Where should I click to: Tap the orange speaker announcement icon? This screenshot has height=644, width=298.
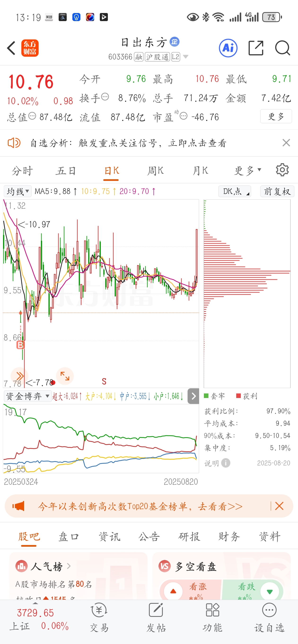[14, 143]
